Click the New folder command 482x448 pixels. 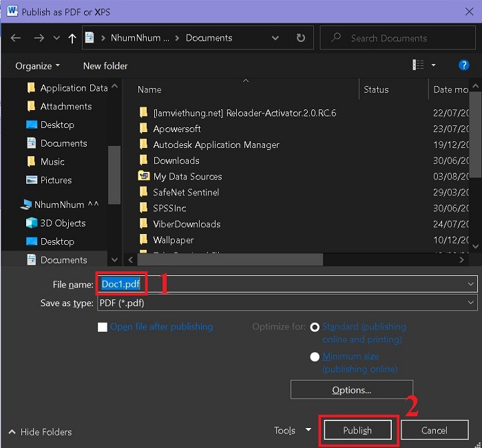pyautogui.click(x=105, y=66)
